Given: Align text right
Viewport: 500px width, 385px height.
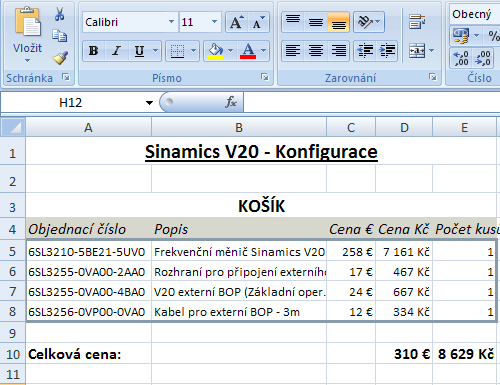Looking at the screenshot, I should [338, 51].
